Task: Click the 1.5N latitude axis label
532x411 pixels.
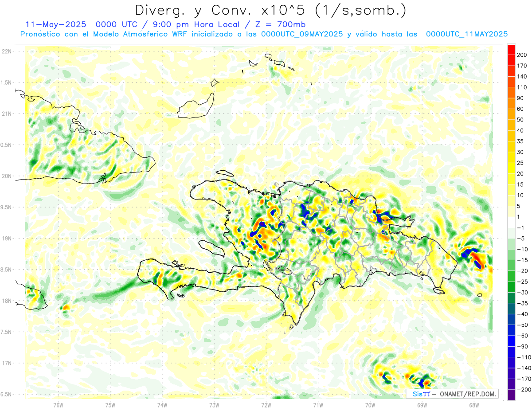Action: tap(7, 82)
